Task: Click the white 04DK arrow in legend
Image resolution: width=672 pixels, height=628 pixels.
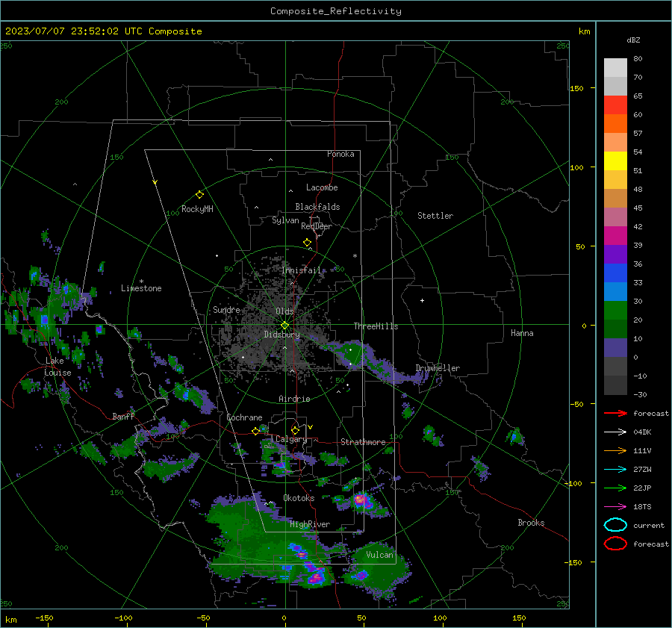Action: point(615,432)
